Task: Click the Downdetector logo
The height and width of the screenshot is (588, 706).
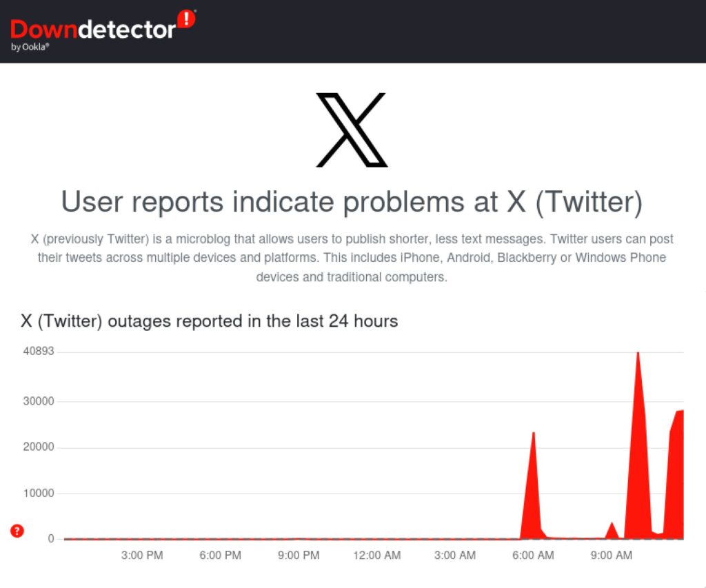Action: tap(103, 30)
